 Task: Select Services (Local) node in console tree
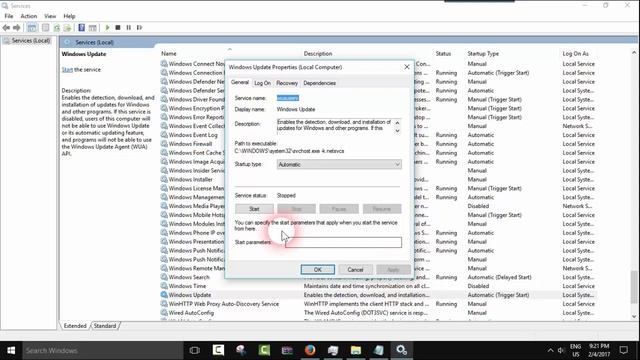tap(27, 40)
